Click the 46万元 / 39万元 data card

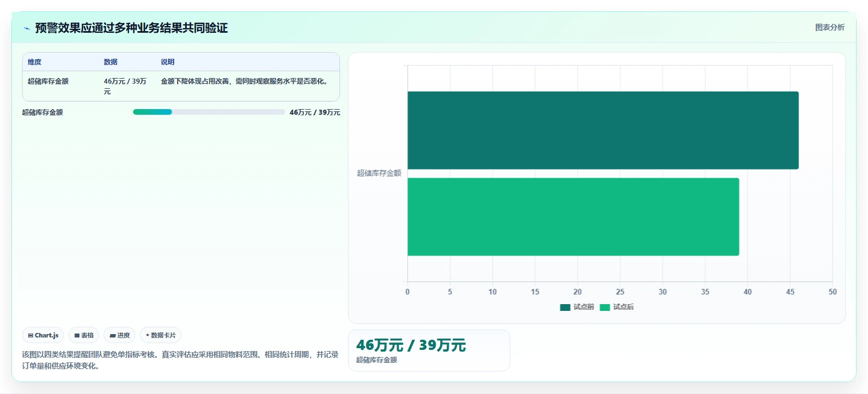click(429, 350)
